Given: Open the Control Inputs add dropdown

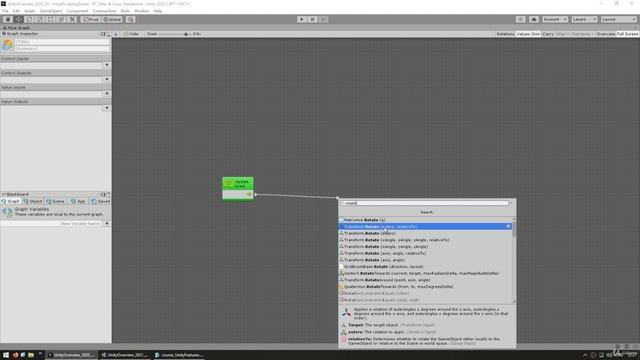Looking at the screenshot, I should click(x=107, y=65).
